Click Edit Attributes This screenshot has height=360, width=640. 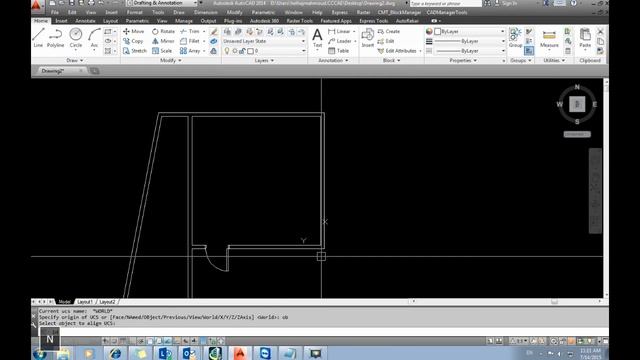point(397,51)
